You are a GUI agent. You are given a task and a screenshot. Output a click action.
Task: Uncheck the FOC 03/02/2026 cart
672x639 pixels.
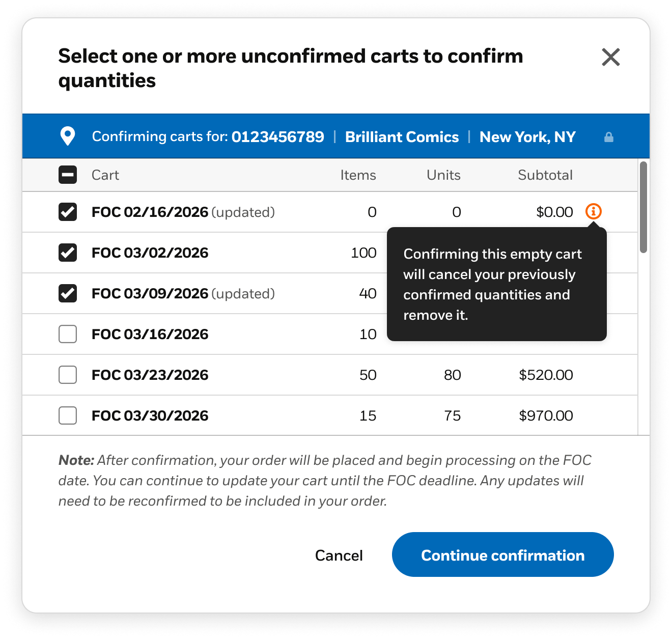coord(68,253)
